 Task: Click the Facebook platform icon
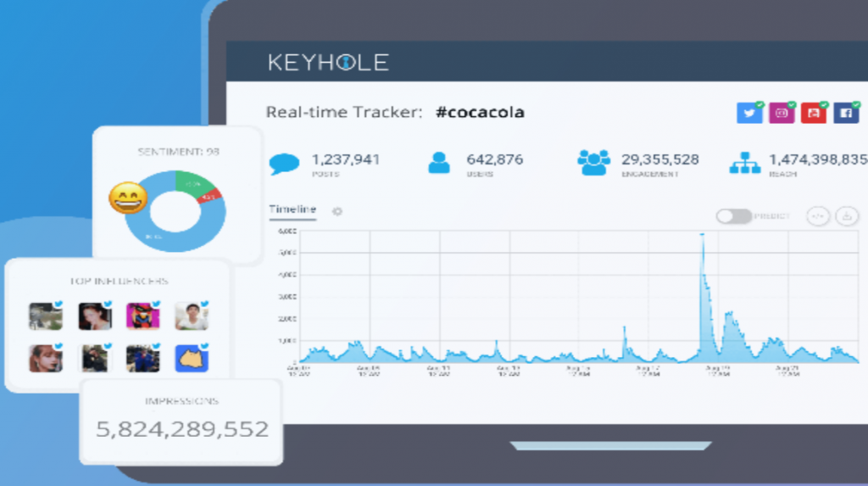tap(846, 113)
